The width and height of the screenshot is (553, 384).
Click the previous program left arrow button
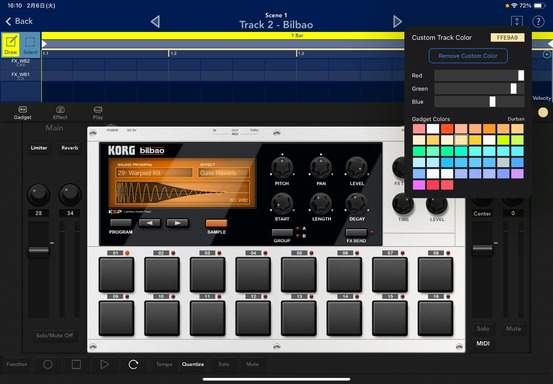pos(150,223)
